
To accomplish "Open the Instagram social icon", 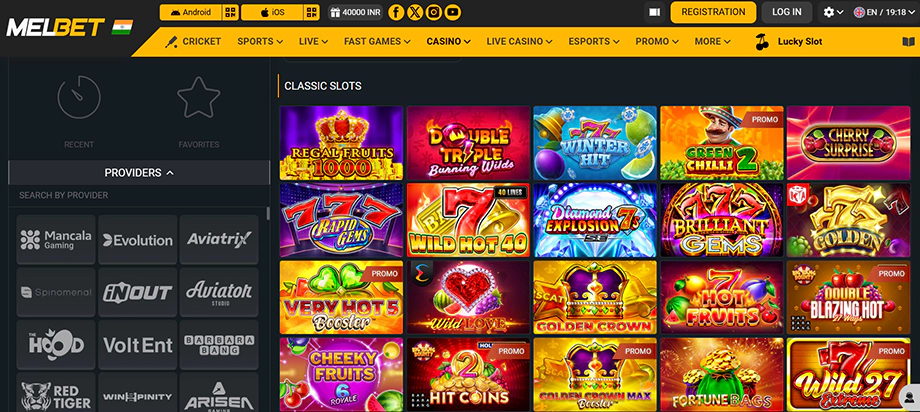I will coord(434,12).
